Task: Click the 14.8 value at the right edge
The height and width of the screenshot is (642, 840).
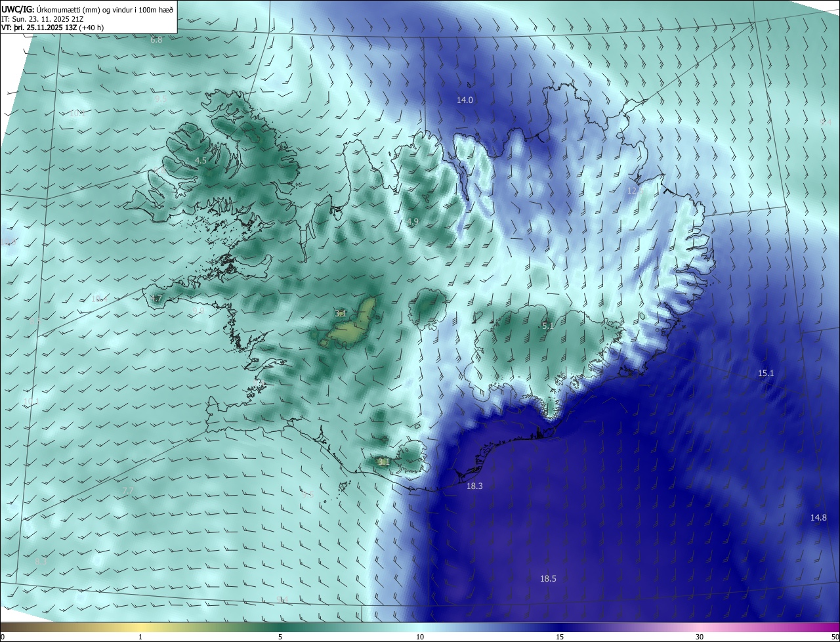Action: point(818,517)
